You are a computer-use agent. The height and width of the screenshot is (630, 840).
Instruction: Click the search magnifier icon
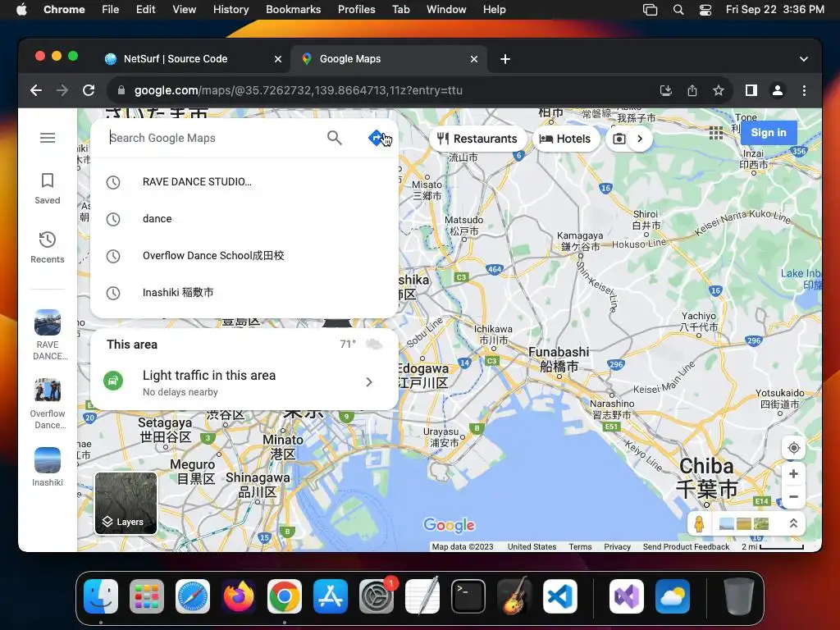click(335, 138)
